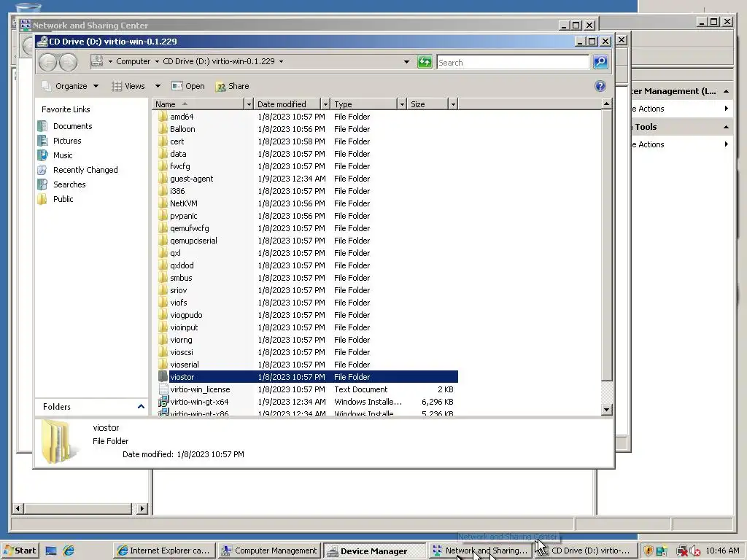Image resolution: width=747 pixels, height=560 pixels.
Task: Click right arrow of background horizontal scrollbar
Action: (x=142, y=508)
